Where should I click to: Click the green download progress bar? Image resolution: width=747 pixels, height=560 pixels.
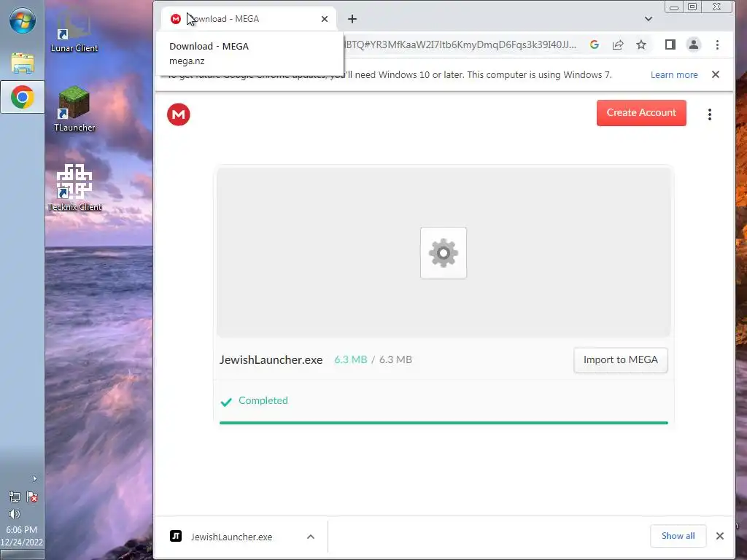click(444, 422)
